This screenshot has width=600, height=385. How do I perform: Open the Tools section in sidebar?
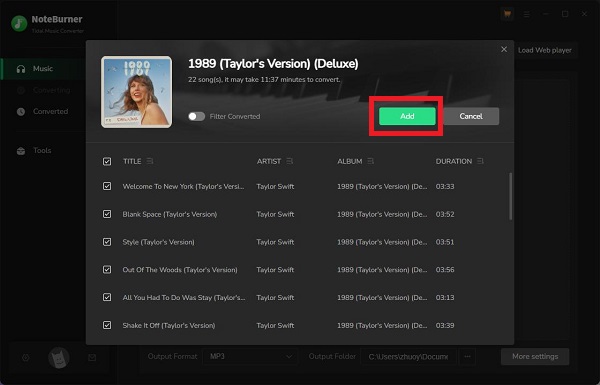(x=43, y=150)
